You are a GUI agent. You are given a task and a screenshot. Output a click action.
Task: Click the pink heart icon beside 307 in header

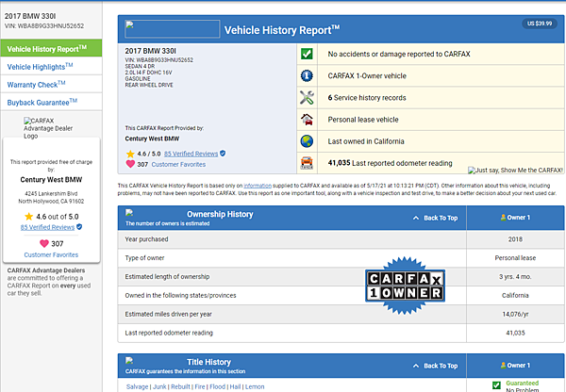[130, 164]
